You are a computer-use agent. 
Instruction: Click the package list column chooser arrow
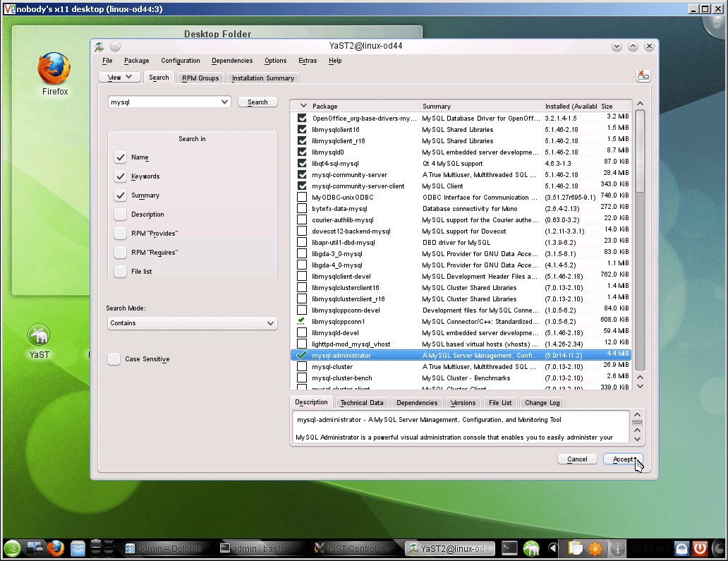303,106
